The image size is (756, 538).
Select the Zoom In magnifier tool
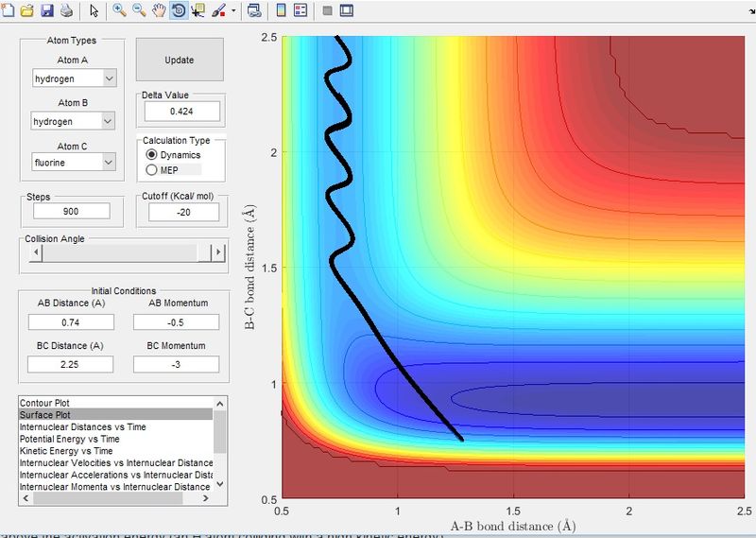pos(120,10)
